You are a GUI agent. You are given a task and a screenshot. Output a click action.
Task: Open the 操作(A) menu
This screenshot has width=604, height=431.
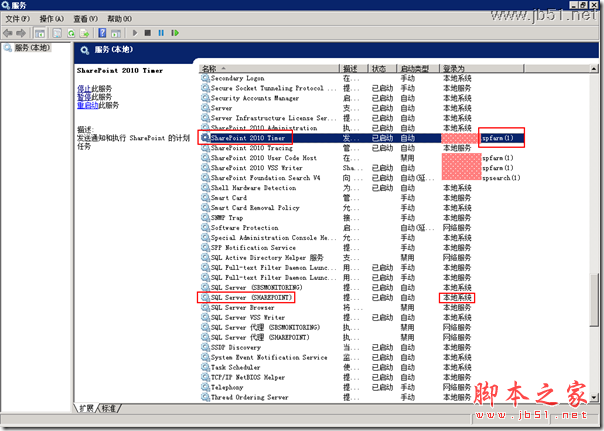(52, 19)
